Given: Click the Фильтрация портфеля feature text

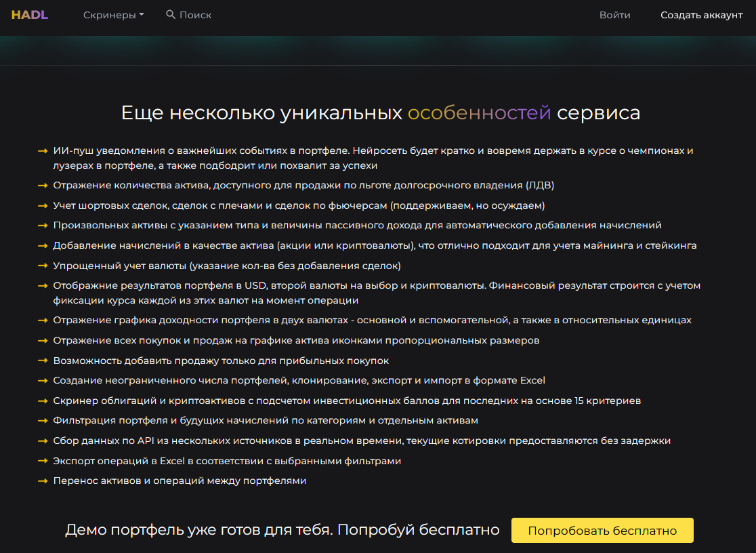Looking at the screenshot, I should pos(266,420).
